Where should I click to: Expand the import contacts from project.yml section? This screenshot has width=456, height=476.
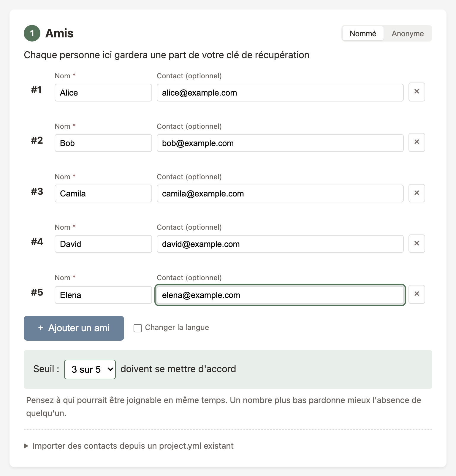(x=133, y=446)
